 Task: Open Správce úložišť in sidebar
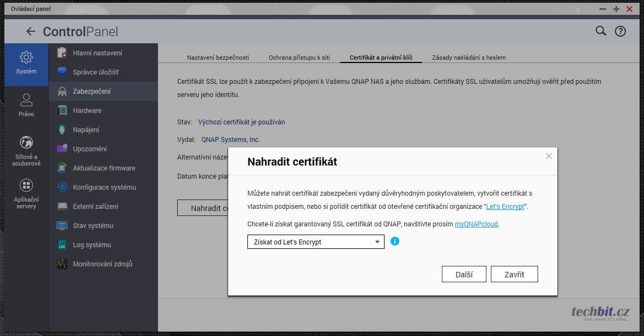95,72
